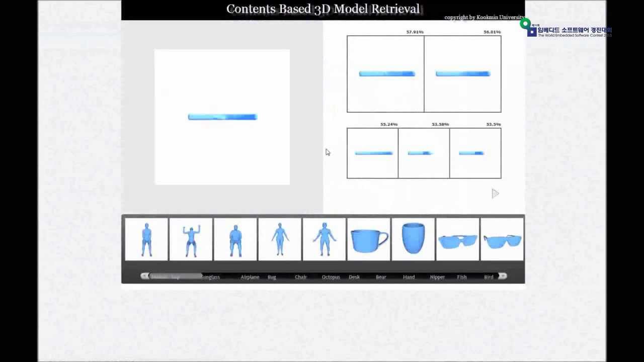Pick the handleless cup model thumbnail
644x362 pixels.
click(413, 239)
